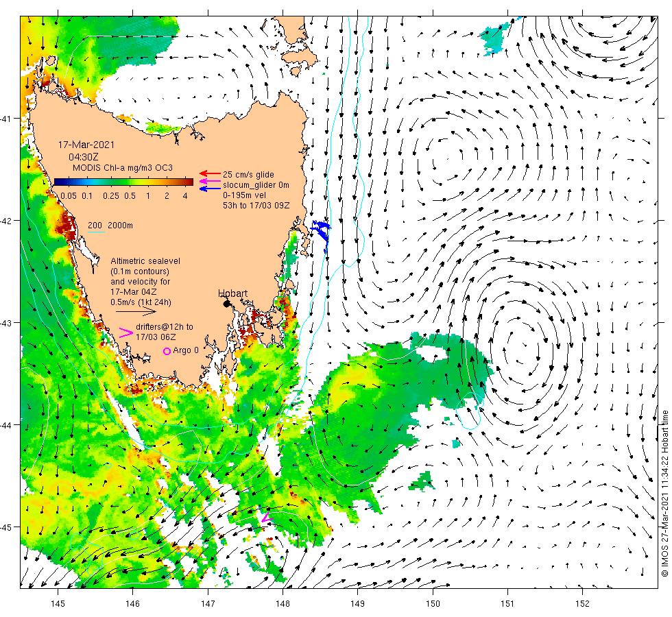The width and height of the screenshot is (672, 617).
Task: Click the dark blue end of colour bar
Action: (59, 182)
